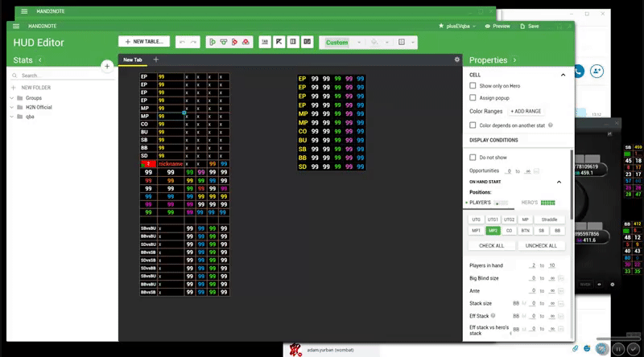Screen dimensions: 644x357
Task: Click the NEW TABLE button
Action: tap(144, 42)
